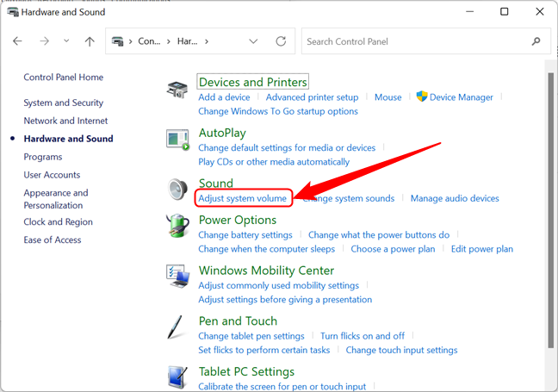Image resolution: width=558 pixels, height=392 pixels.
Task: Click the address bar Control Panel icon
Action: (117, 41)
